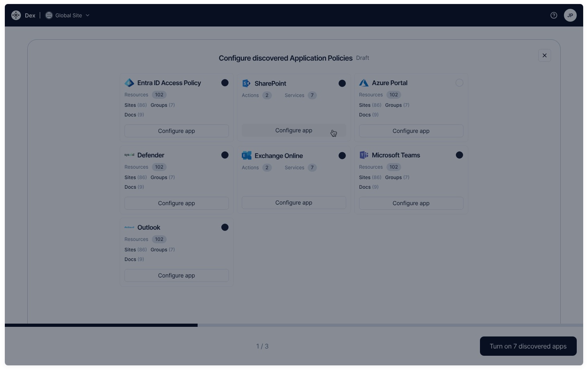The height and width of the screenshot is (371, 588).
Task: Configure app for Defender
Action: click(x=177, y=203)
